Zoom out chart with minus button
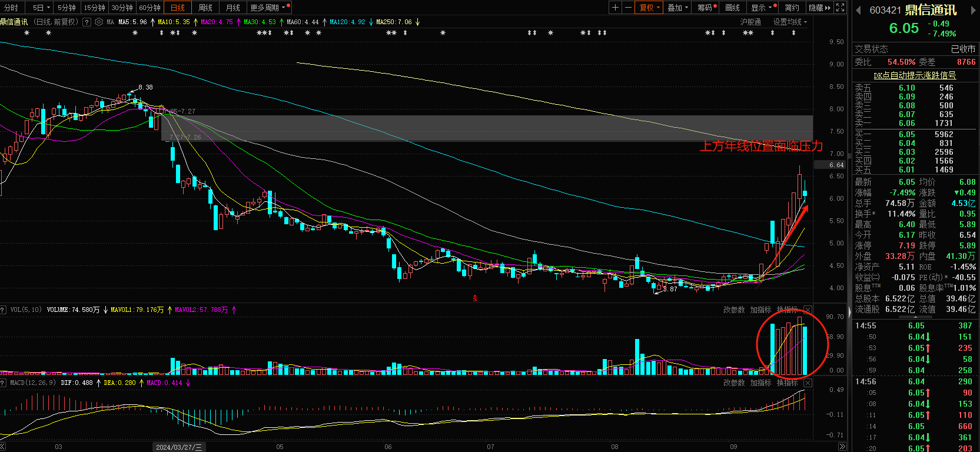The image size is (980, 452). tap(628, 8)
